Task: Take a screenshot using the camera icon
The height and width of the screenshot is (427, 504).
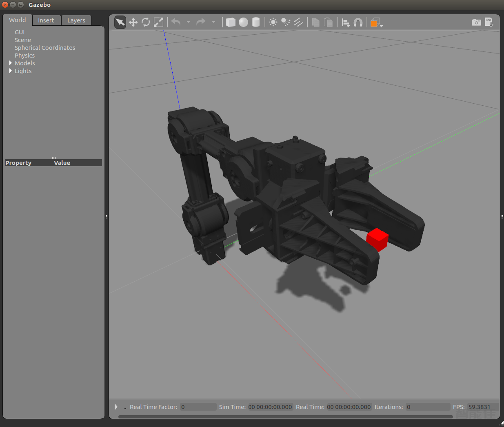Action: coord(476,22)
